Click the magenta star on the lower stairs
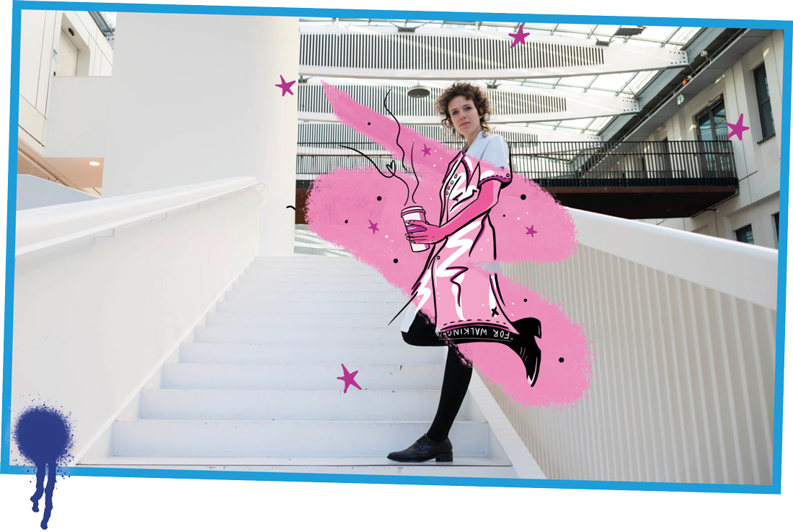This screenshot has width=793, height=532. (x=349, y=378)
